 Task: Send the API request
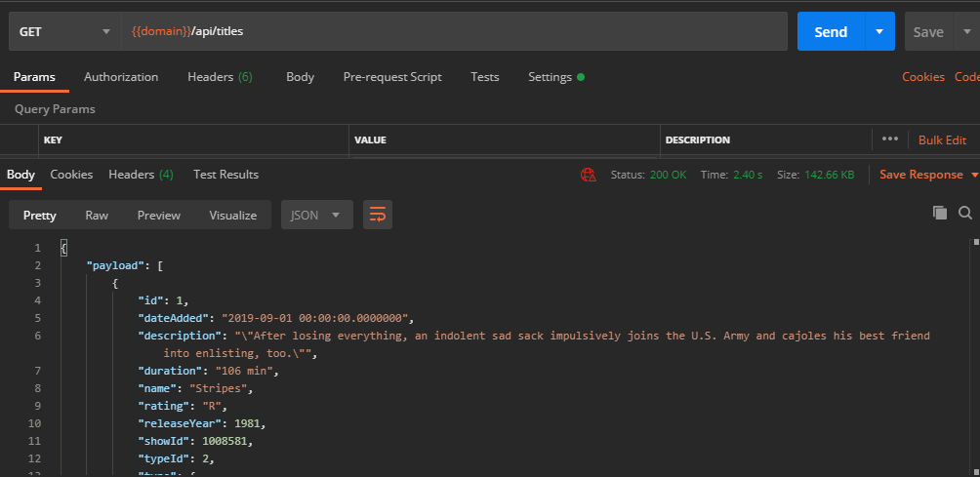pyautogui.click(x=831, y=31)
